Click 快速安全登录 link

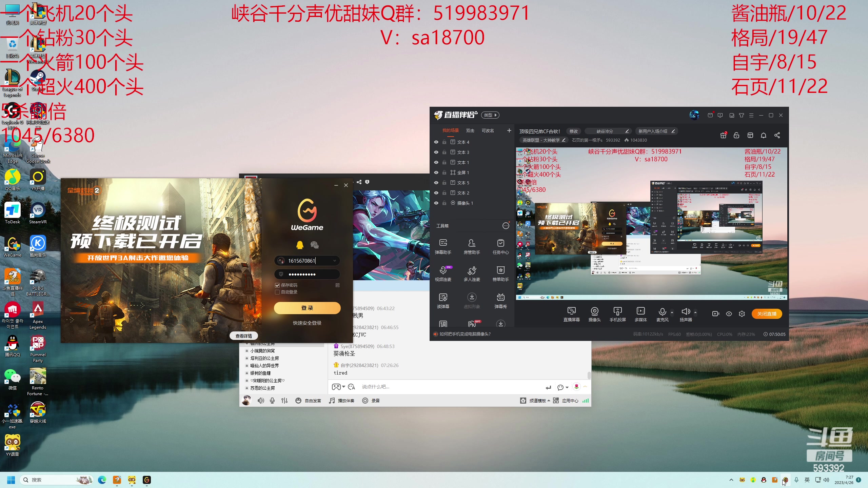pos(307,323)
